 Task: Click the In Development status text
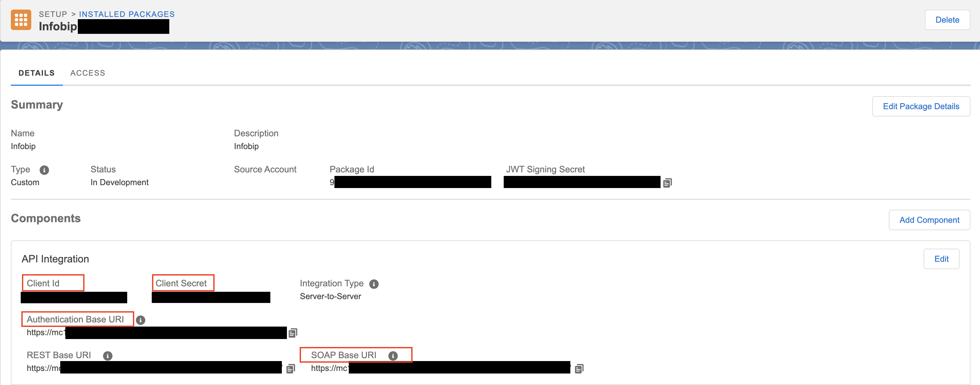(120, 182)
